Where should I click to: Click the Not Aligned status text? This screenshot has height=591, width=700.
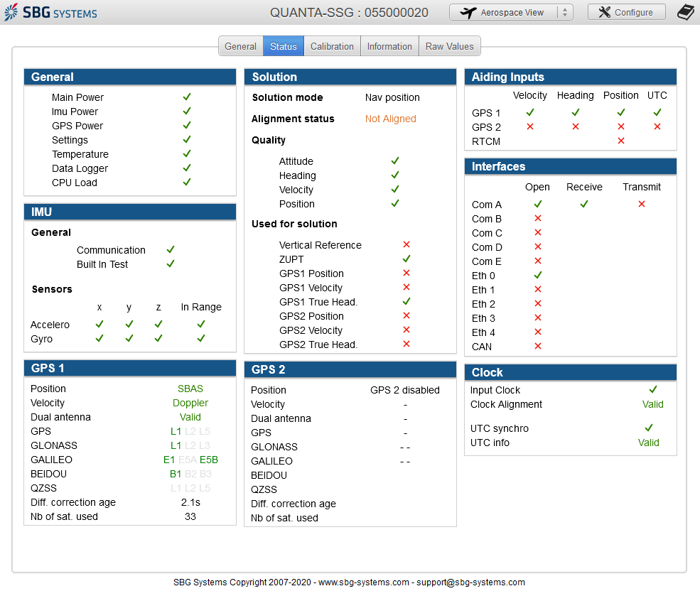click(391, 119)
